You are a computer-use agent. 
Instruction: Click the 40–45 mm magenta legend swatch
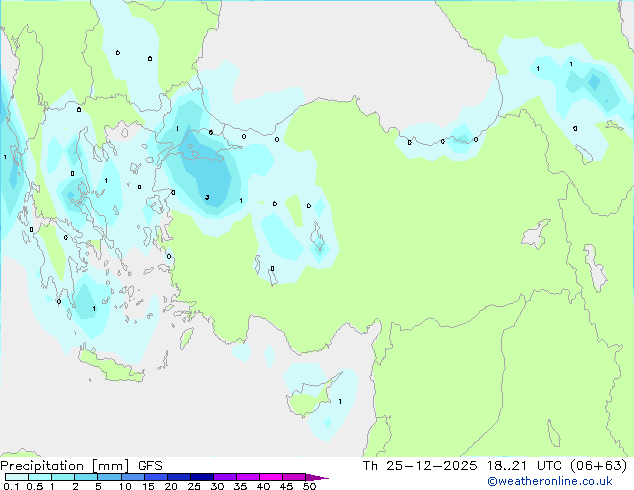pyautogui.click(x=271, y=477)
